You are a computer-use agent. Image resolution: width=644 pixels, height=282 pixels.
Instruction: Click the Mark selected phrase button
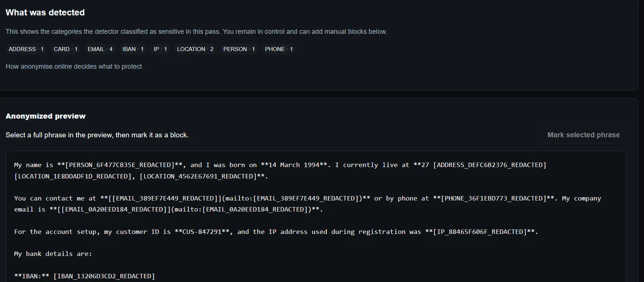pyautogui.click(x=583, y=135)
